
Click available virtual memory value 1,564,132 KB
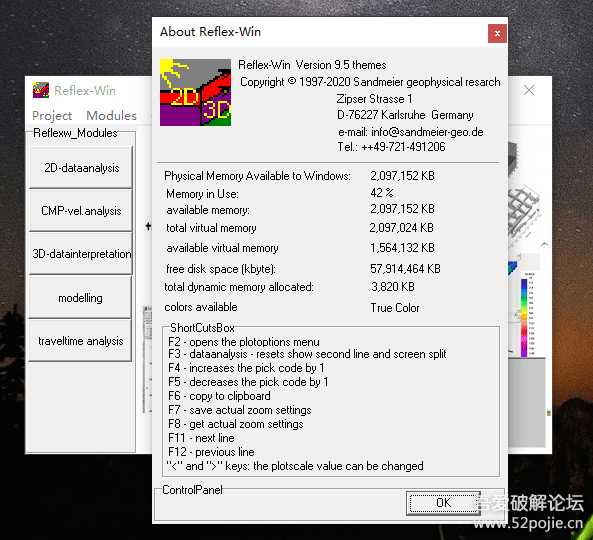[402, 248]
